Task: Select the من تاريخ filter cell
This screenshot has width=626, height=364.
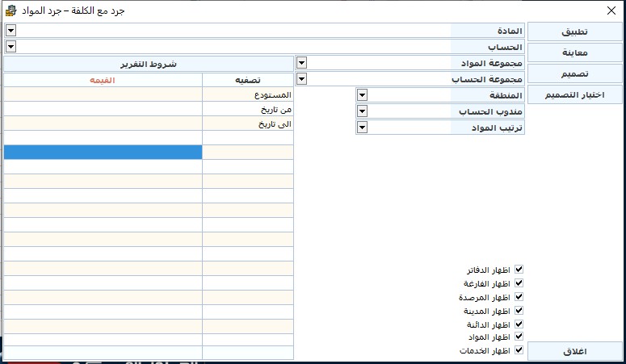Action: coord(248,109)
